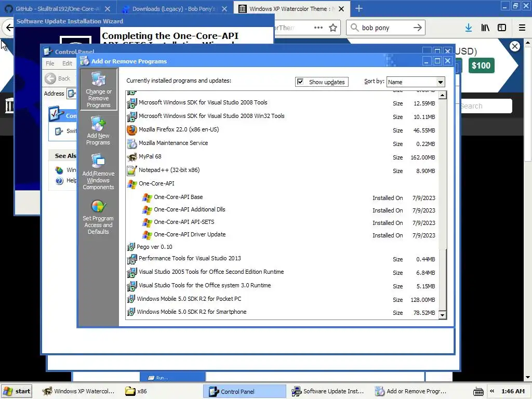The width and height of the screenshot is (532, 399).
Task: Click the Mozilla Maintenance Service icon
Action: tap(131, 143)
